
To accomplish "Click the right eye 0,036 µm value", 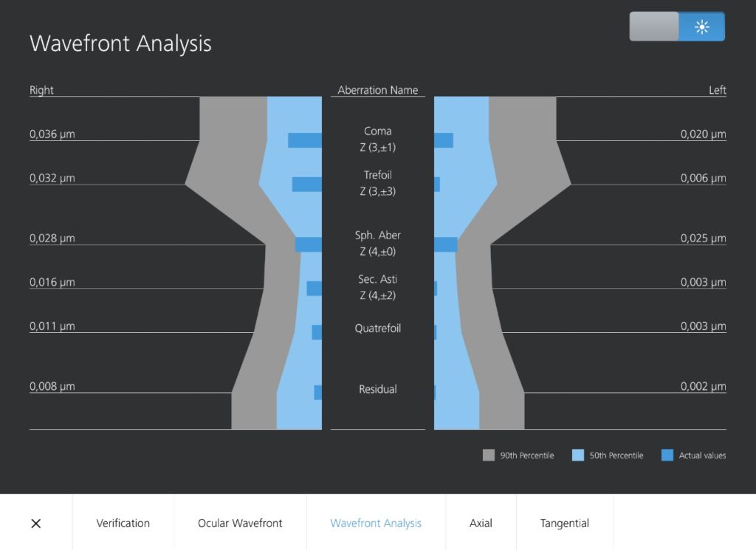I will click(x=52, y=134).
